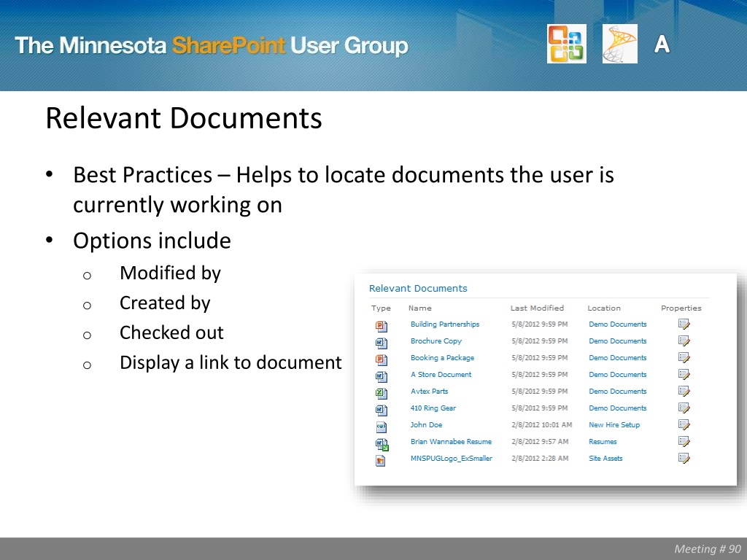Image resolution: width=747 pixels, height=560 pixels.
Task: Click the letter A in the header
Action: 662,44
